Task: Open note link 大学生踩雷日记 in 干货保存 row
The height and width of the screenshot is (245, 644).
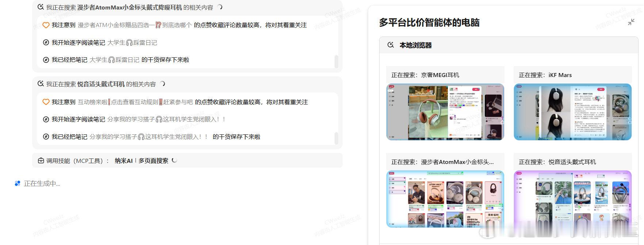Action: 114,60
